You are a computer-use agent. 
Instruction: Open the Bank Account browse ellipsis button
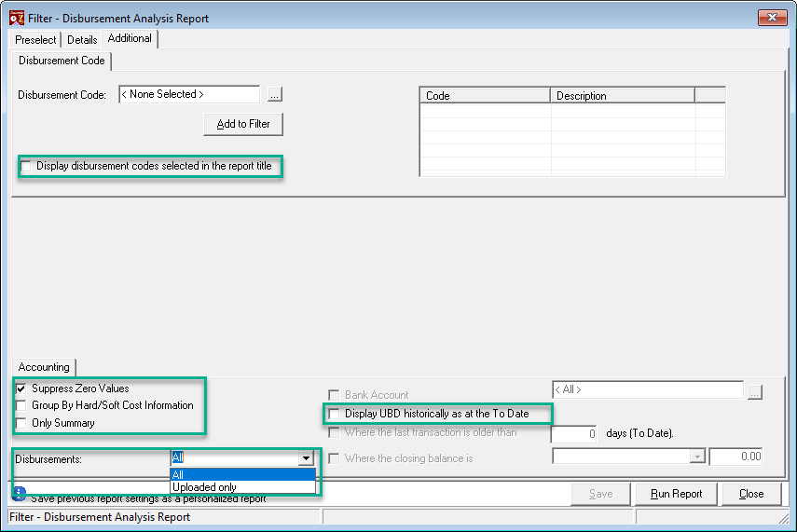pyautogui.click(x=755, y=391)
